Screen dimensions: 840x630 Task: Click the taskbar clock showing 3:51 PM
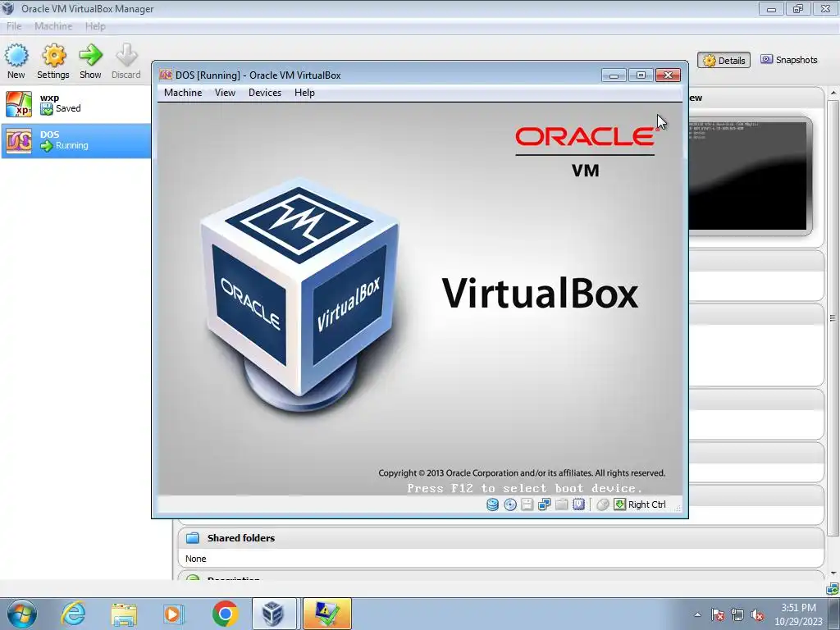(x=798, y=614)
